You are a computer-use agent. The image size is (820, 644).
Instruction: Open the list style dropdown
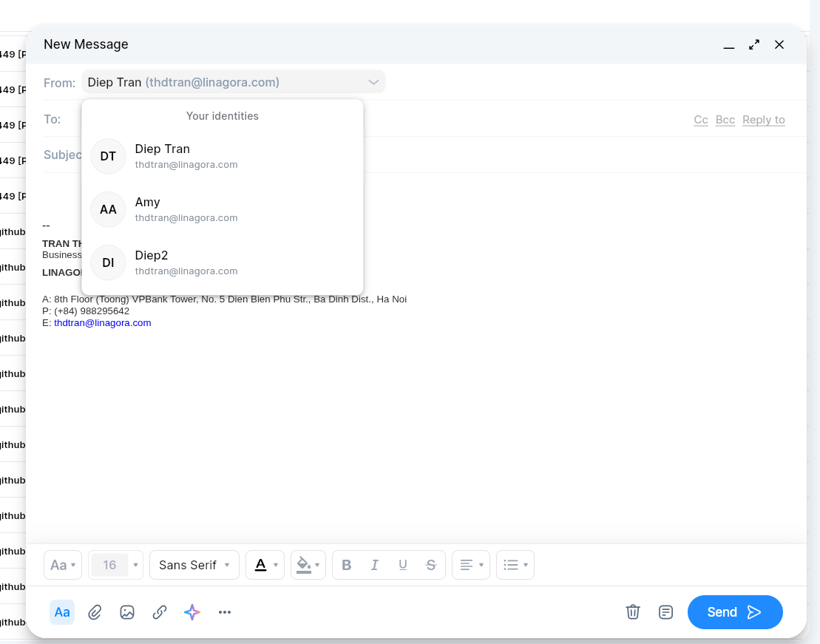coord(515,565)
